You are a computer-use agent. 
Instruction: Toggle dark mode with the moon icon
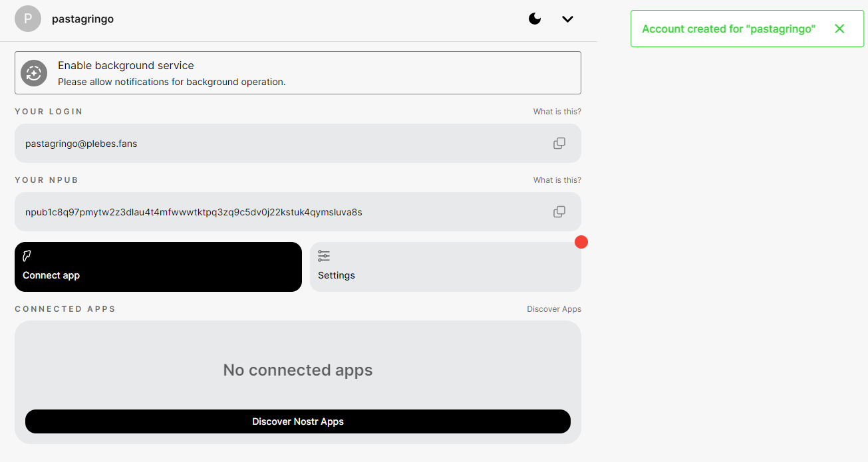coord(535,19)
